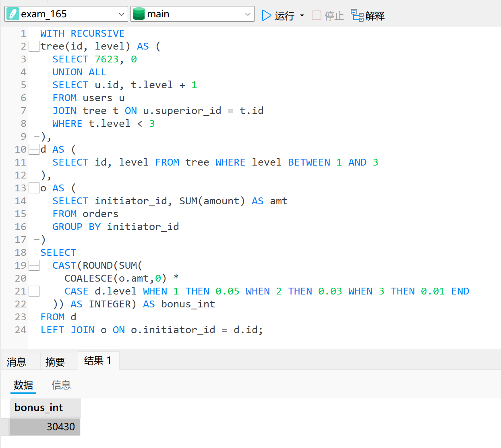Screen dimensions: 501x448
Task: Click the Explain query plan icon
Action: click(357, 16)
